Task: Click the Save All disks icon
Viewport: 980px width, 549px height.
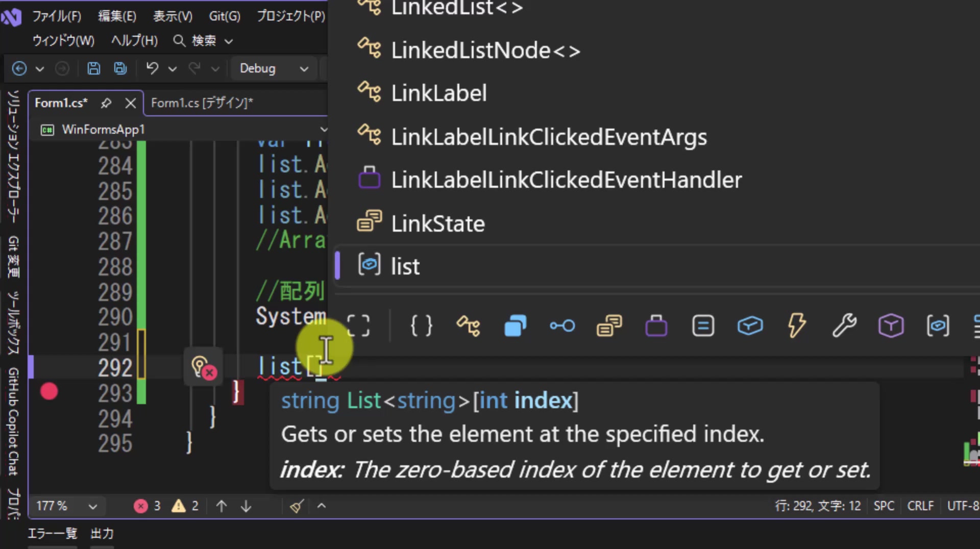Action: click(x=120, y=68)
